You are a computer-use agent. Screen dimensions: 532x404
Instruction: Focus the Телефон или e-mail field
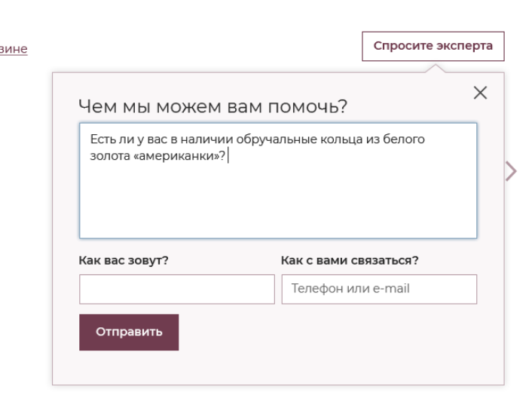click(379, 289)
